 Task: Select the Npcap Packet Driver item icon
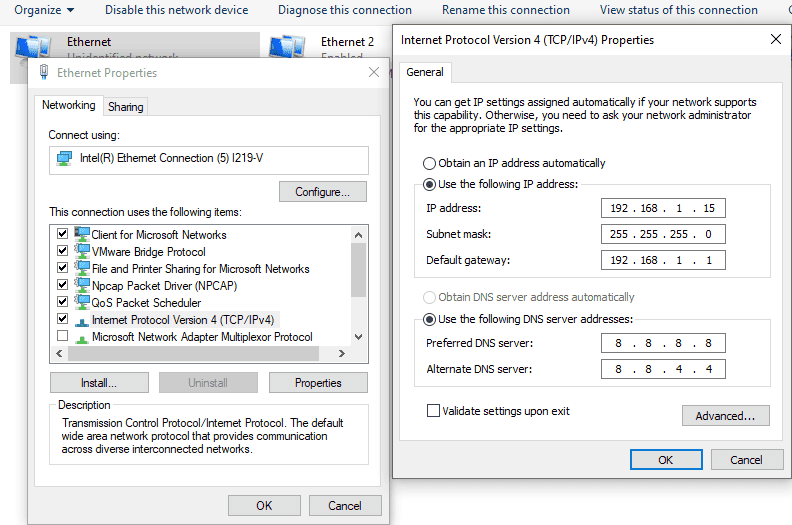click(x=81, y=286)
